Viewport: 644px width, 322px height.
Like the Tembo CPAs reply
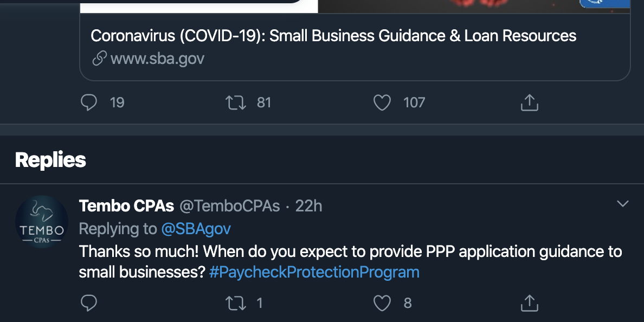(382, 303)
